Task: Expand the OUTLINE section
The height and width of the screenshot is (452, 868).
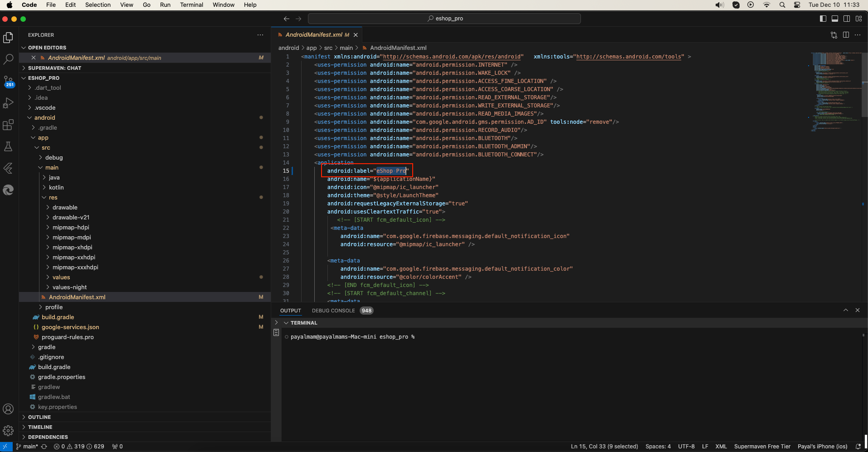Action: click(x=145, y=417)
